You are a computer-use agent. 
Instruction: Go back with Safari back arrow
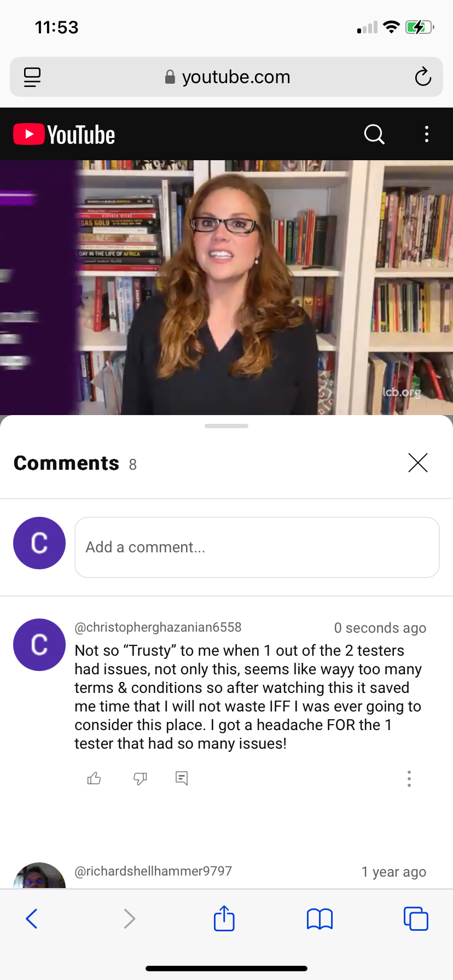click(32, 919)
